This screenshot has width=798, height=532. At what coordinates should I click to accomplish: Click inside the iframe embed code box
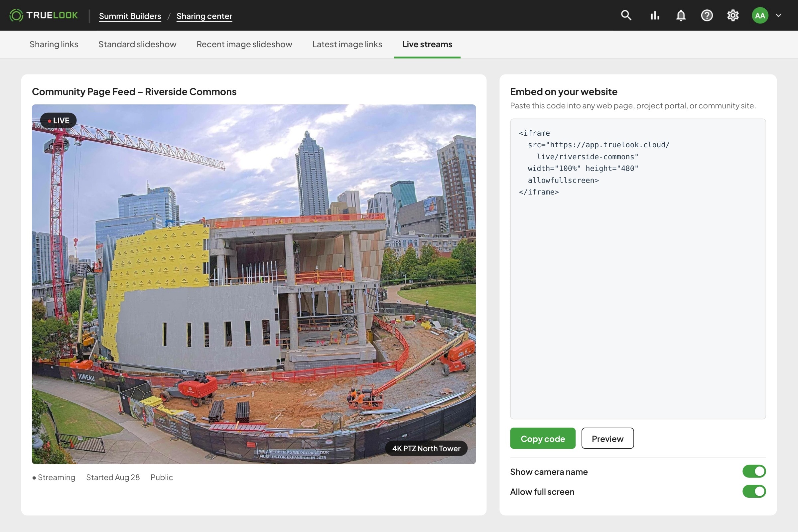638,269
